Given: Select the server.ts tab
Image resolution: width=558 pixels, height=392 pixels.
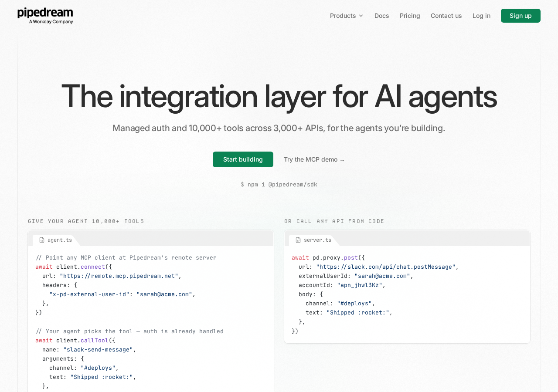Looking at the screenshot, I should [313, 240].
